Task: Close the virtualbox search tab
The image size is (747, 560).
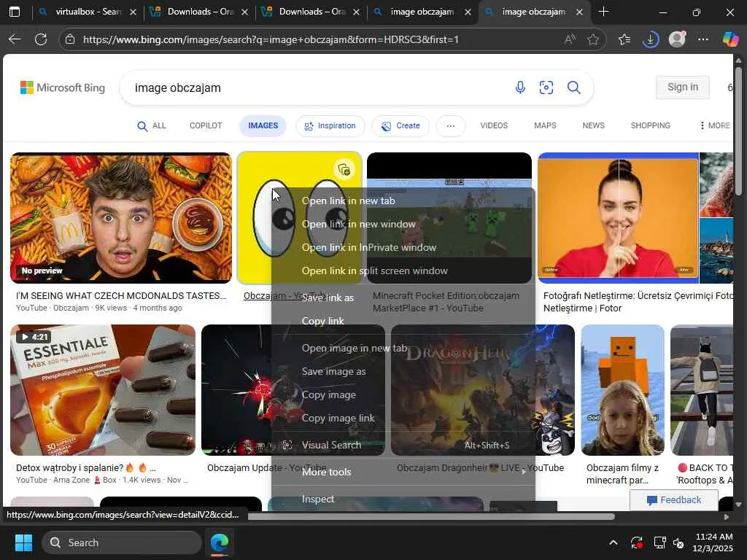Action: click(x=133, y=12)
